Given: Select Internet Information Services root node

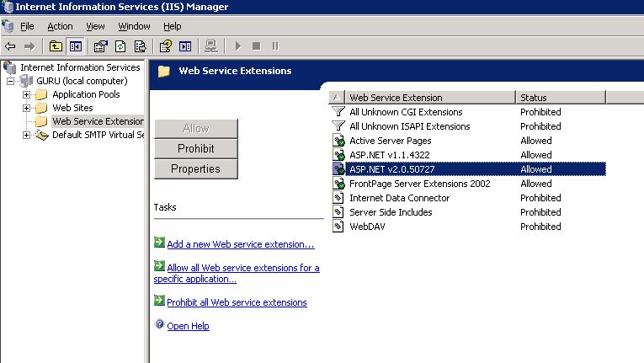Looking at the screenshot, I should [x=80, y=67].
